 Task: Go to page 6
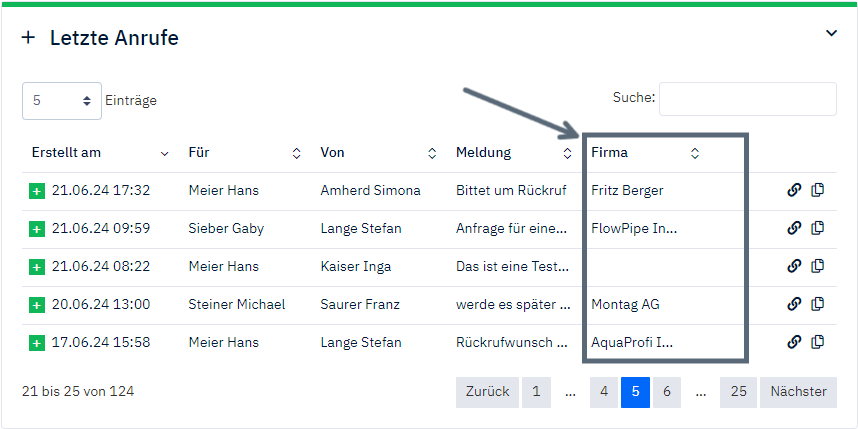pos(666,392)
